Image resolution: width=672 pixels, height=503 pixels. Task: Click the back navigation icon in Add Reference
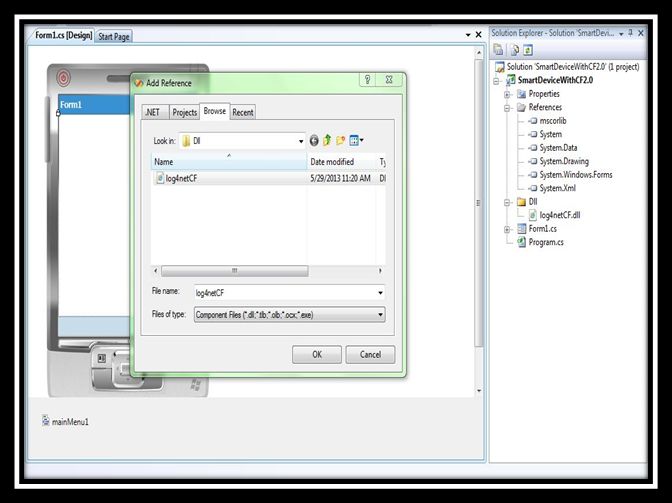(314, 141)
